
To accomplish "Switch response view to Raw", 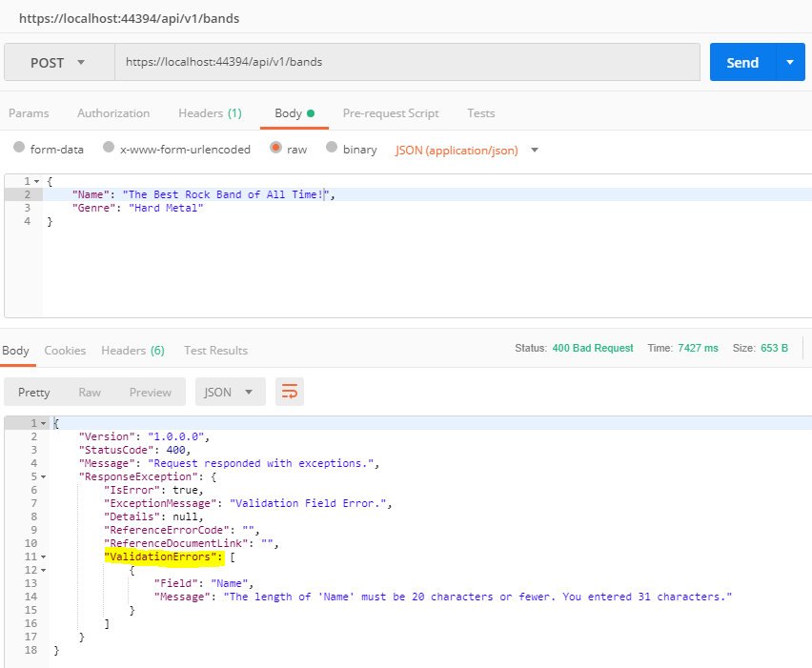I will pos(90,392).
